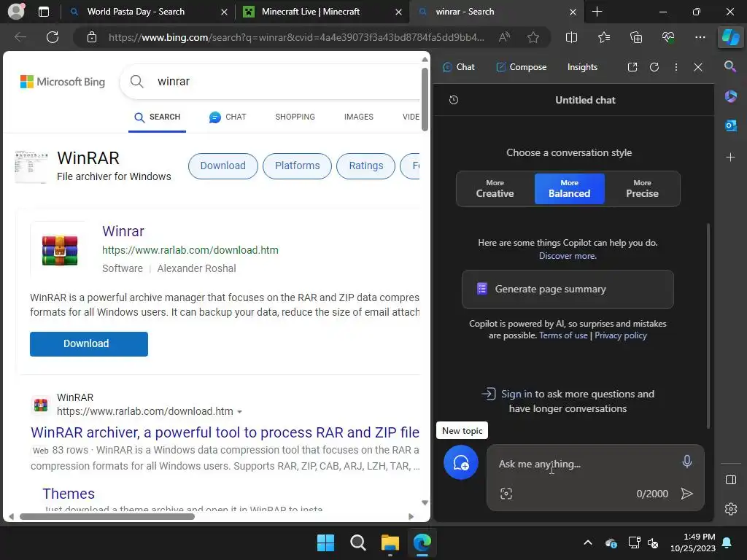Customize sidebar with plus icon
This screenshot has width=747, height=560.
pyautogui.click(x=730, y=157)
